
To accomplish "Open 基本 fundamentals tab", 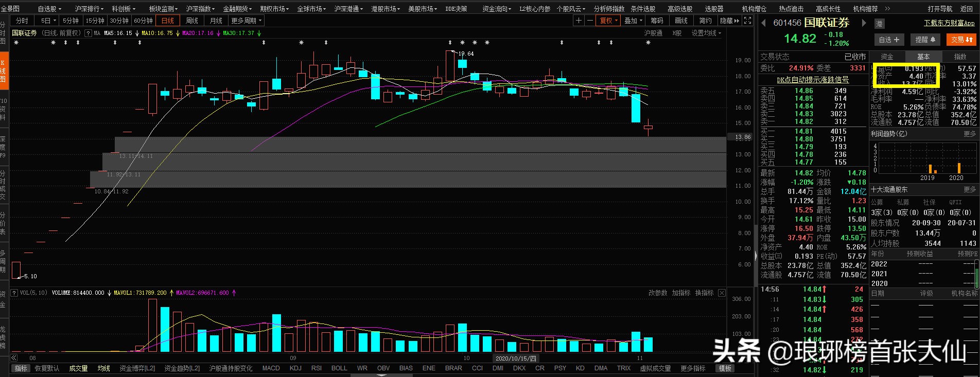I will pyautogui.click(x=923, y=57).
